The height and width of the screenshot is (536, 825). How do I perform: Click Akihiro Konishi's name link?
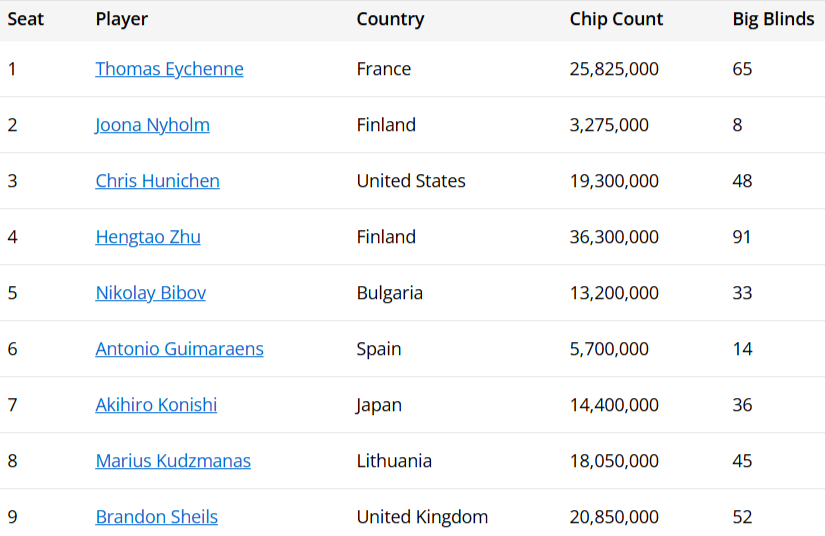pos(156,405)
